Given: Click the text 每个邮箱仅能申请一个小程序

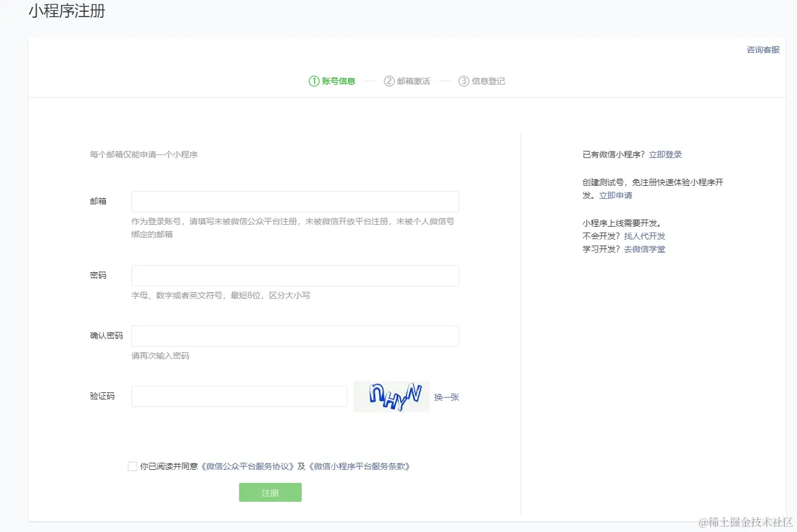Looking at the screenshot, I should click(144, 154).
